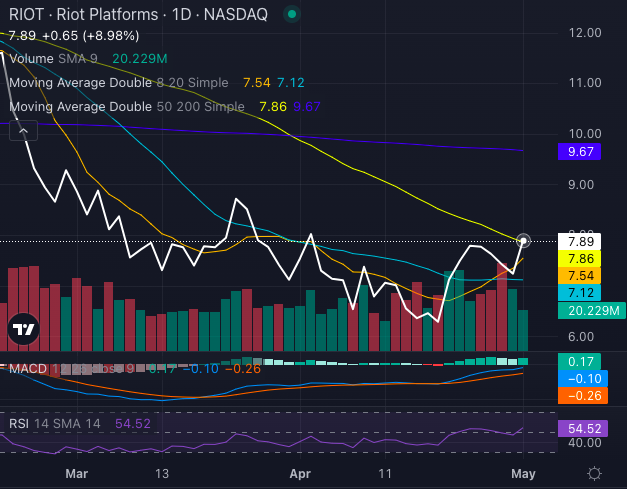
Task: Click the TradingView logo
Action: [x=24, y=329]
